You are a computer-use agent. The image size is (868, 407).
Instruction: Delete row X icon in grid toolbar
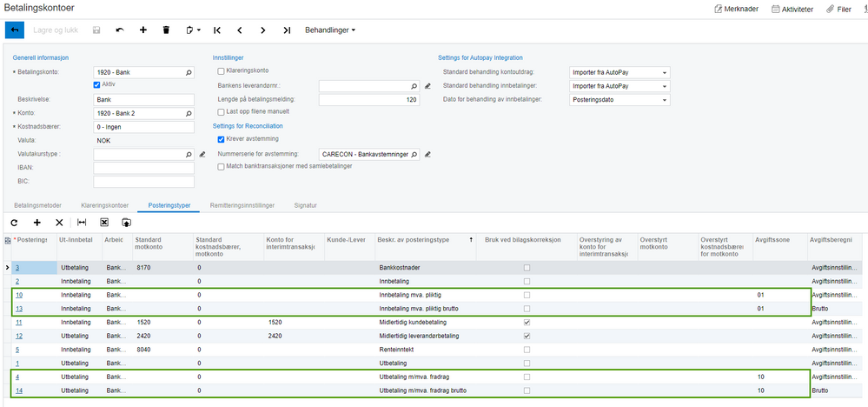point(59,222)
